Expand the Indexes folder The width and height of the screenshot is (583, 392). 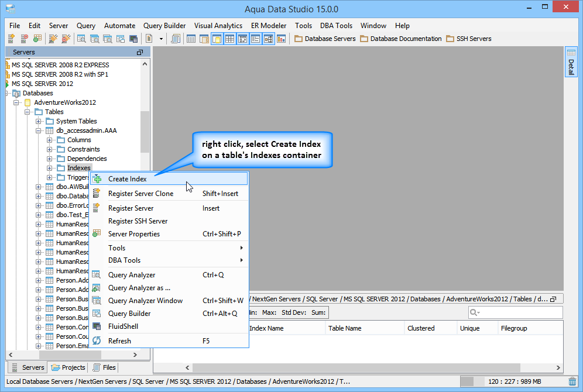point(49,168)
